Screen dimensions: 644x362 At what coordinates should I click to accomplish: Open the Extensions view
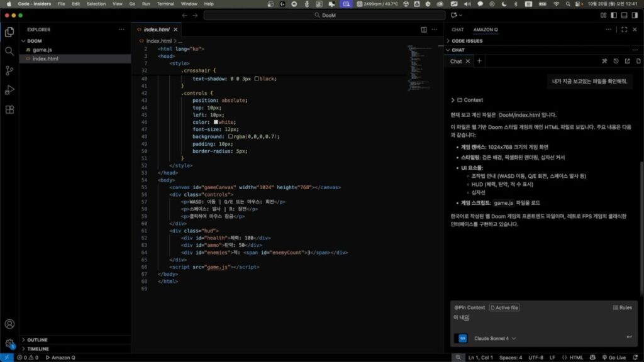[x=9, y=109]
